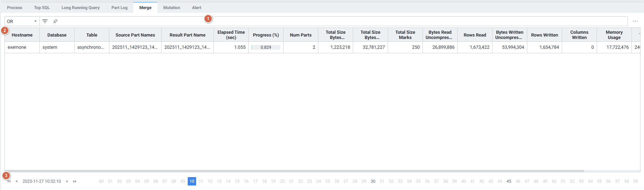Click the horizontal scrollbar under the table
The height and width of the screenshot is (190, 644).
(294, 171)
